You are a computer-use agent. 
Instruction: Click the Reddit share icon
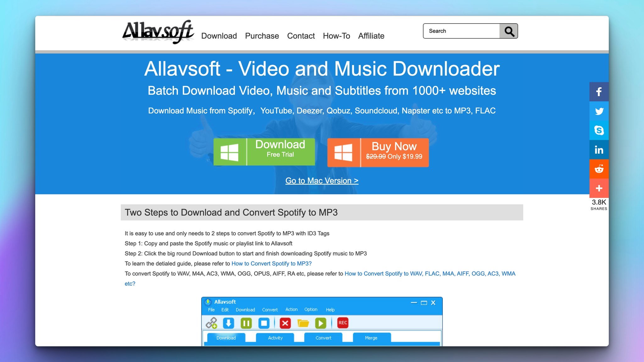pyautogui.click(x=599, y=169)
